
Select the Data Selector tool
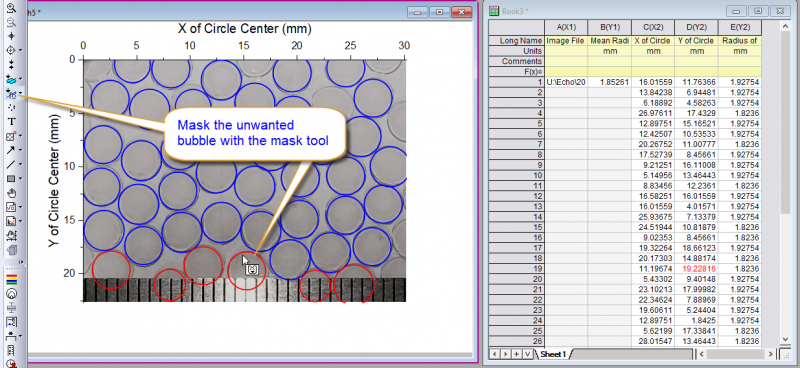11,64
